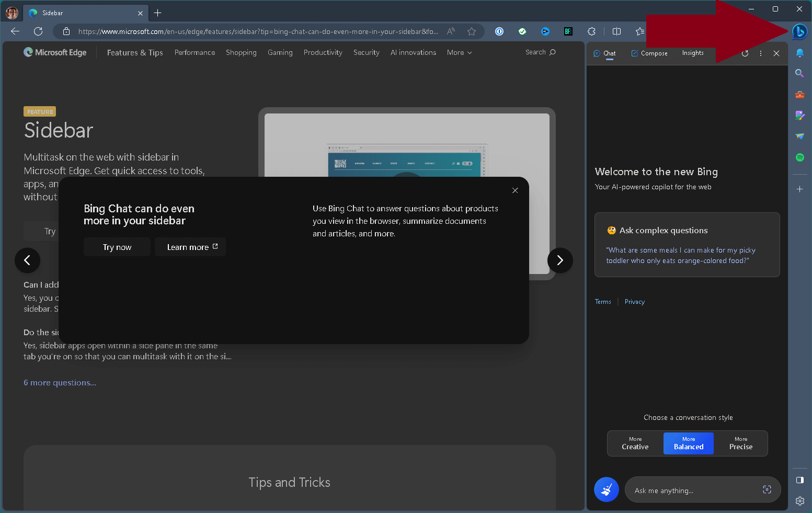Open the Security navigation item
This screenshot has height=513, width=812.
point(367,53)
